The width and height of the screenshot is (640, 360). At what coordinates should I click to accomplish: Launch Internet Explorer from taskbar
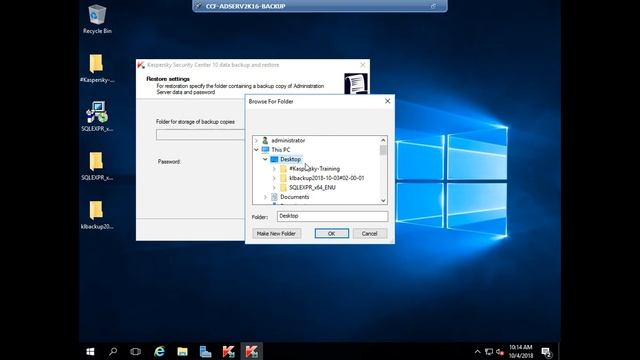click(x=159, y=351)
